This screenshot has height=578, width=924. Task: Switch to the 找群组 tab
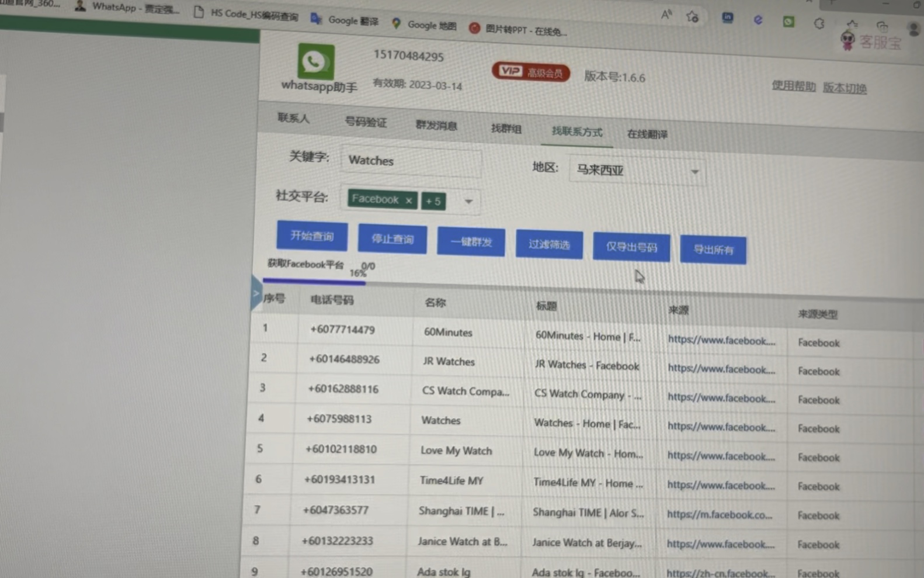pos(506,129)
